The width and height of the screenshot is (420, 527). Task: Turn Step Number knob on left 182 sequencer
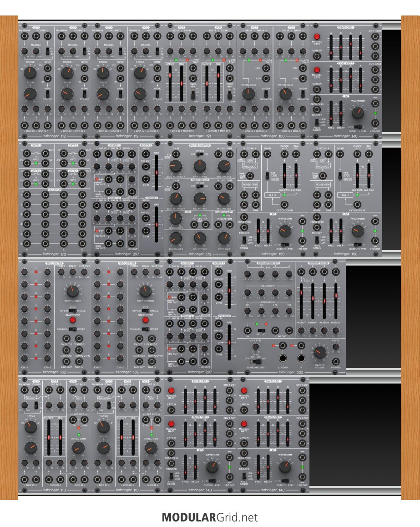click(x=72, y=291)
